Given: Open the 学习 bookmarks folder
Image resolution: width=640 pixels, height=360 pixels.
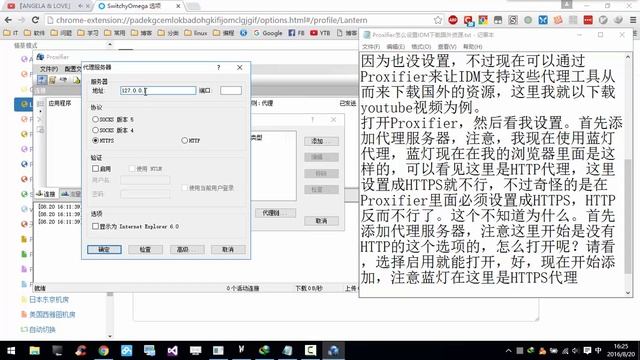Looking at the screenshot, I should coord(87,33).
